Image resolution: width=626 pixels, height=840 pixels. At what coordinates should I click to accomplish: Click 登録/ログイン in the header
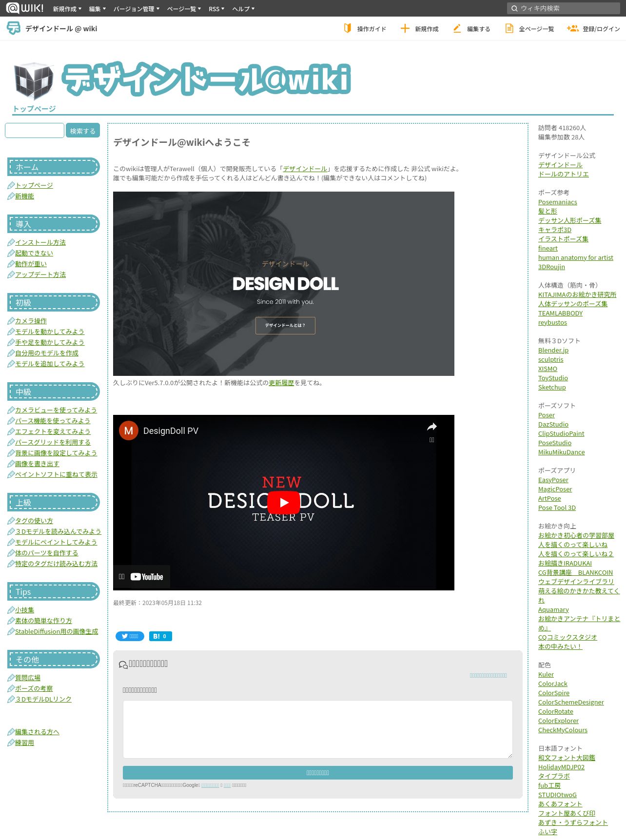point(601,29)
